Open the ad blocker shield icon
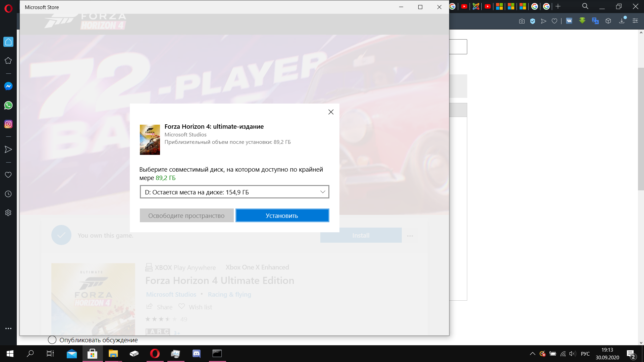The image size is (644, 362). click(533, 21)
